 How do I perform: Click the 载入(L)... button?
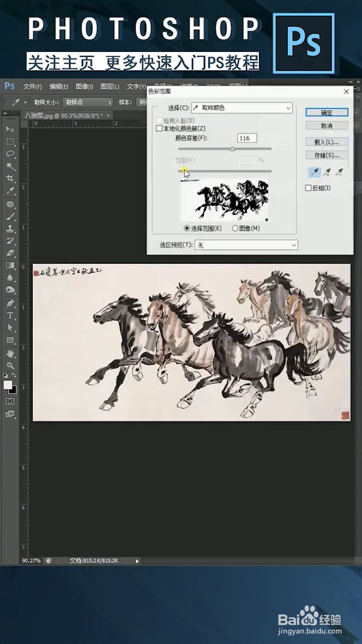[x=327, y=142]
